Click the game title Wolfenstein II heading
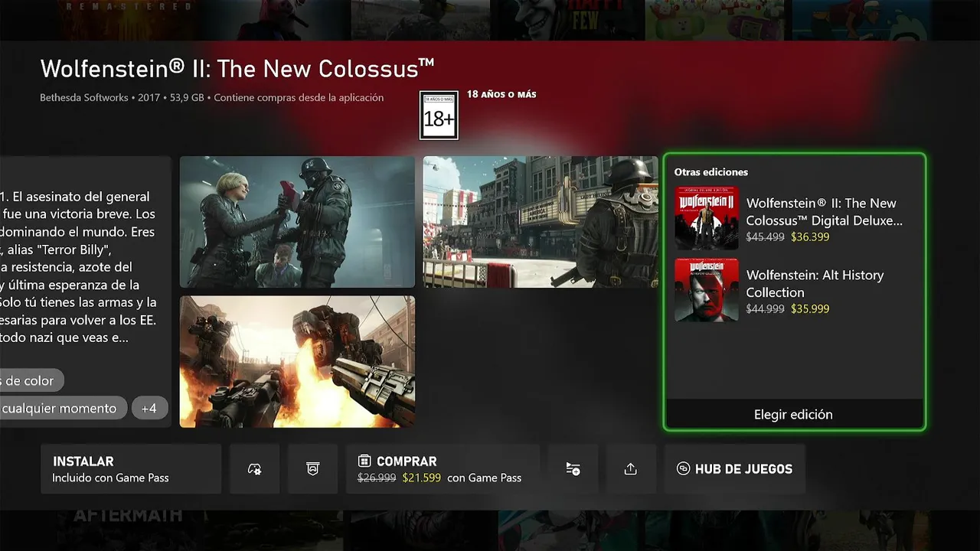This screenshot has width=980, height=551. pos(237,68)
